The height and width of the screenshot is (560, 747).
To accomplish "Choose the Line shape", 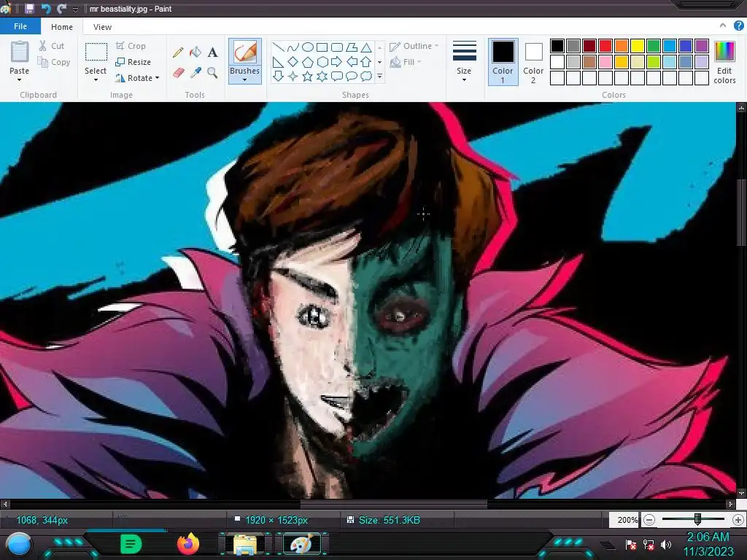I will tap(278, 47).
